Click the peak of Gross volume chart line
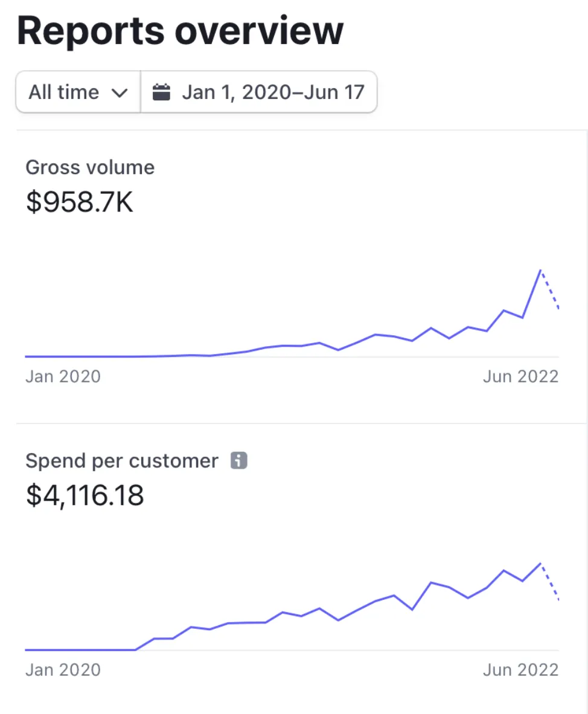588x714 pixels. click(540, 270)
